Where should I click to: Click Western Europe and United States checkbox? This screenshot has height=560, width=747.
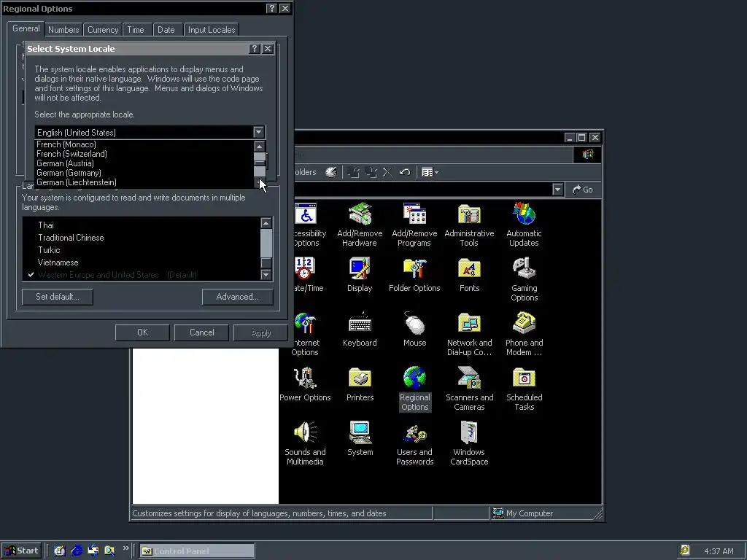31,275
